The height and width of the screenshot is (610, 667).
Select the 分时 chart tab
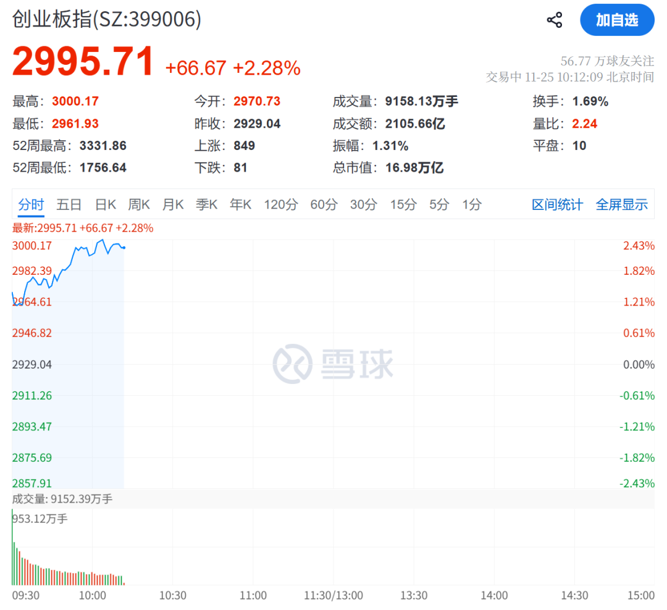pos(31,205)
